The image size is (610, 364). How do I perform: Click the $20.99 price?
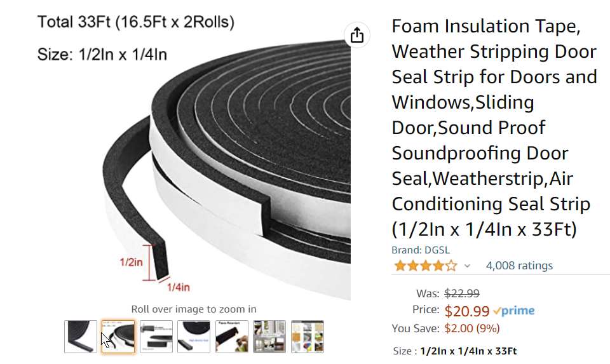point(467,311)
